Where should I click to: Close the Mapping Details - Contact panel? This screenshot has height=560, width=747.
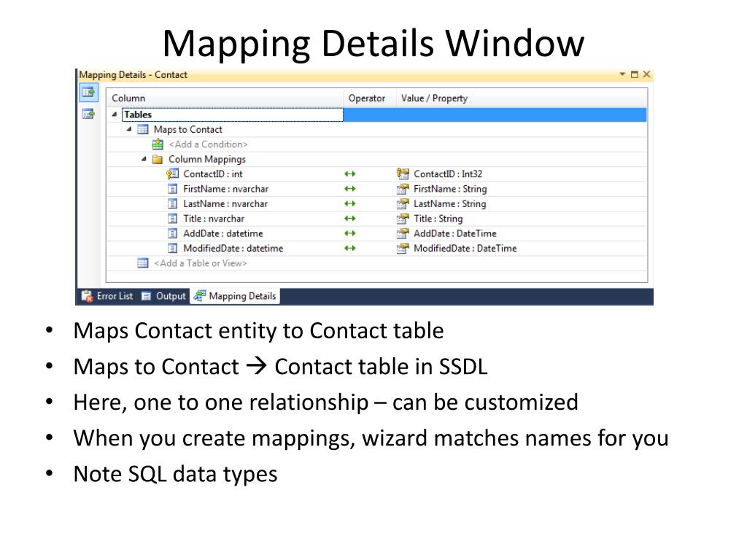pos(646,74)
